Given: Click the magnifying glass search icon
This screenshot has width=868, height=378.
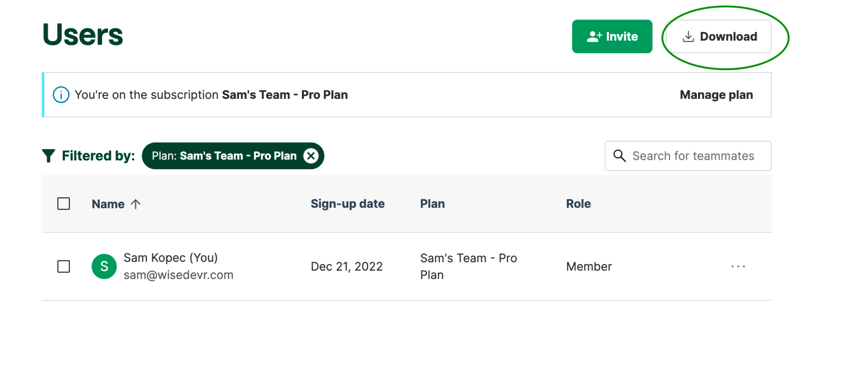Looking at the screenshot, I should coord(620,156).
